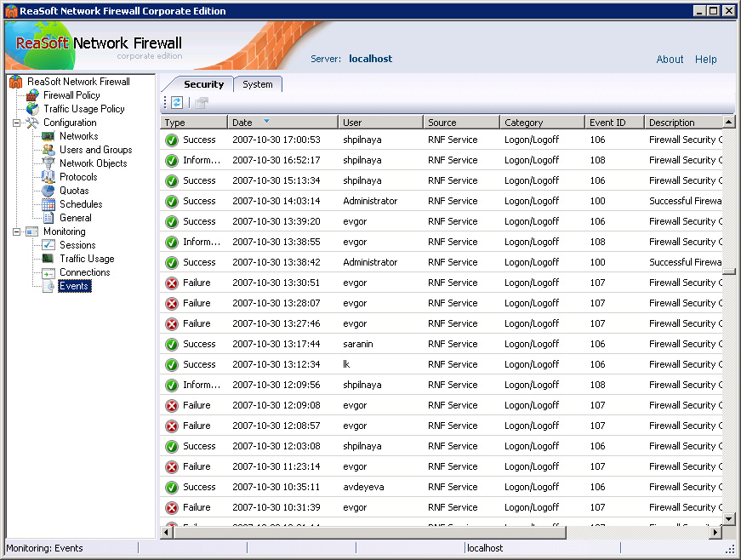Click the green success icon at 10:35:11

tap(172, 487)
